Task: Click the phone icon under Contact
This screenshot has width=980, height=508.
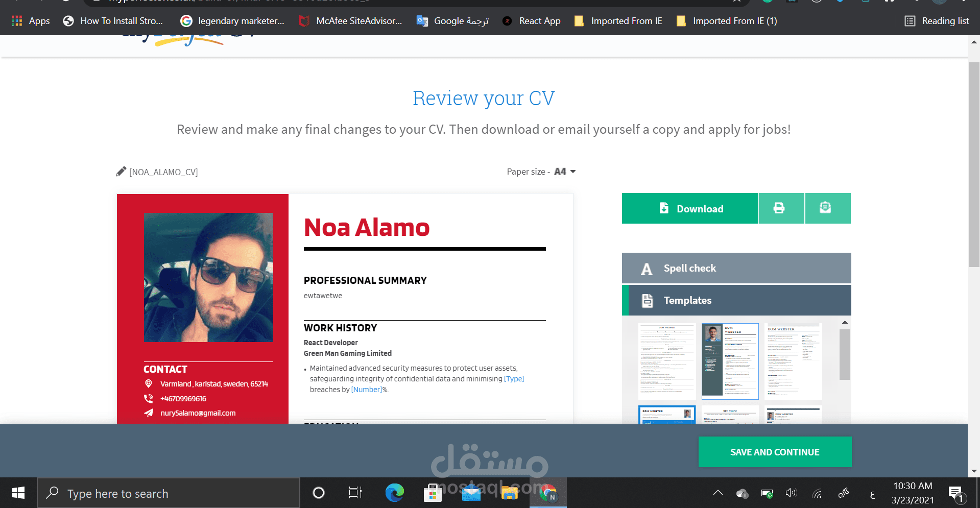Action: pos(149,398)
